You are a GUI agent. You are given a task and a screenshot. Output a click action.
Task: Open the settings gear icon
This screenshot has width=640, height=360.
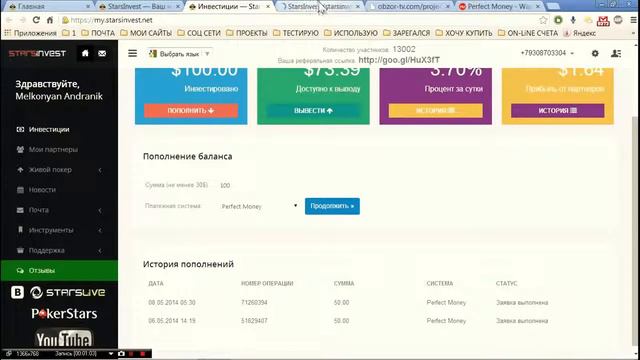pos(595,53)
